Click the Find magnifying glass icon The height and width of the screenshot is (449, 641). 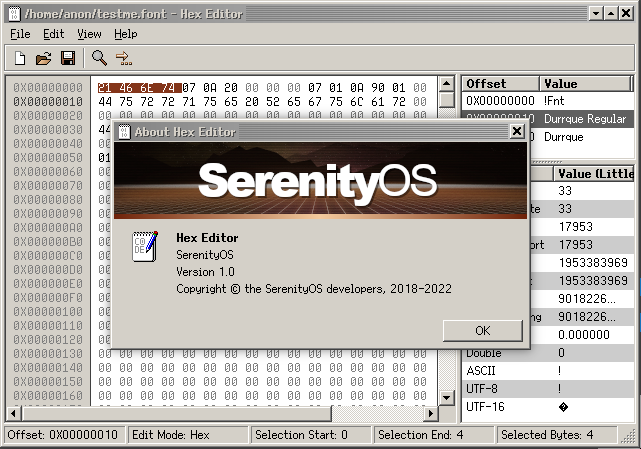99,58
